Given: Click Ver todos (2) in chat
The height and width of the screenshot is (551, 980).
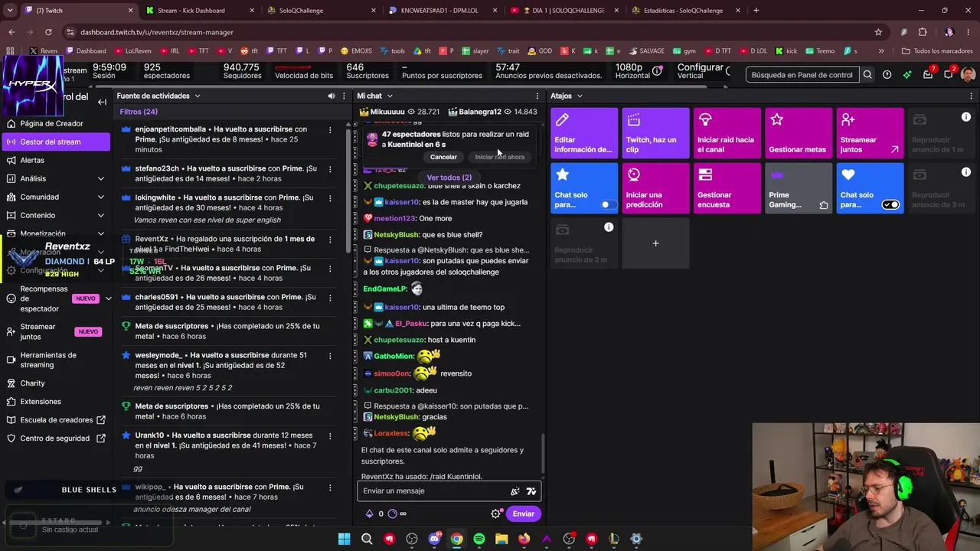Looking at the screenshot, I should [x=449, y=178].
